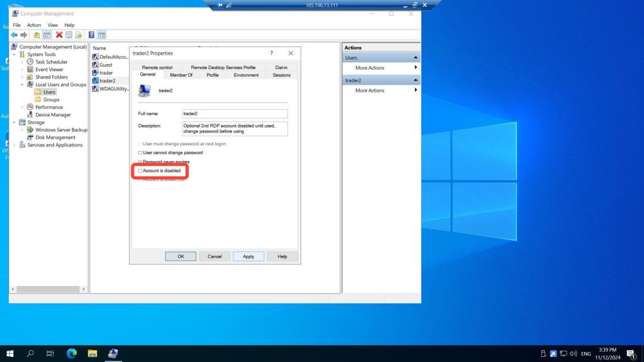Viewport: 644px width, 362px height.
Task: Check User cannot change password
Action: click(140, 153)
